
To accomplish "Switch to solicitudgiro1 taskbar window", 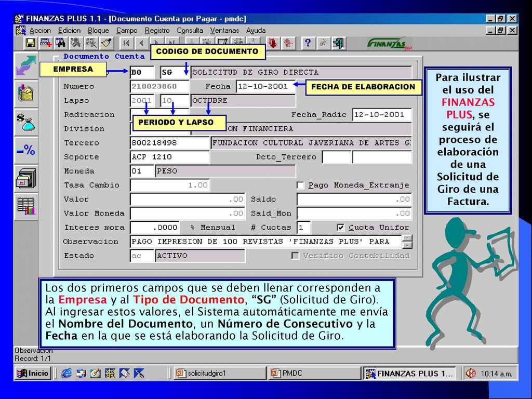I will click(x=220, y=373).
